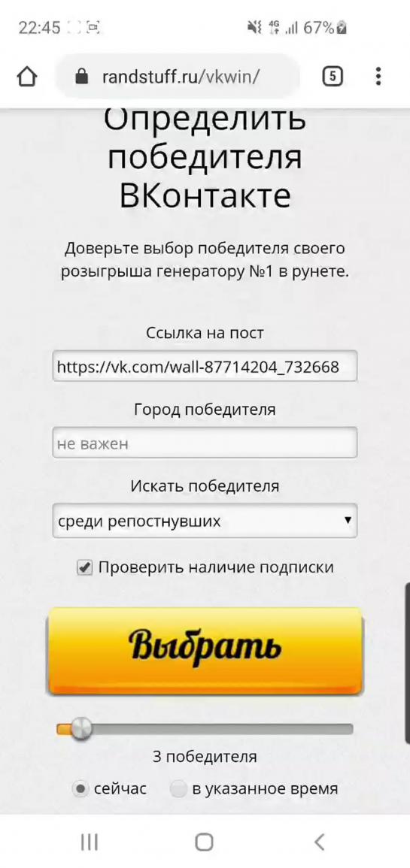This screenshot has height=868, width=410.
Task: Select the в указанное время radio button
Action: (x=178, y=789)
